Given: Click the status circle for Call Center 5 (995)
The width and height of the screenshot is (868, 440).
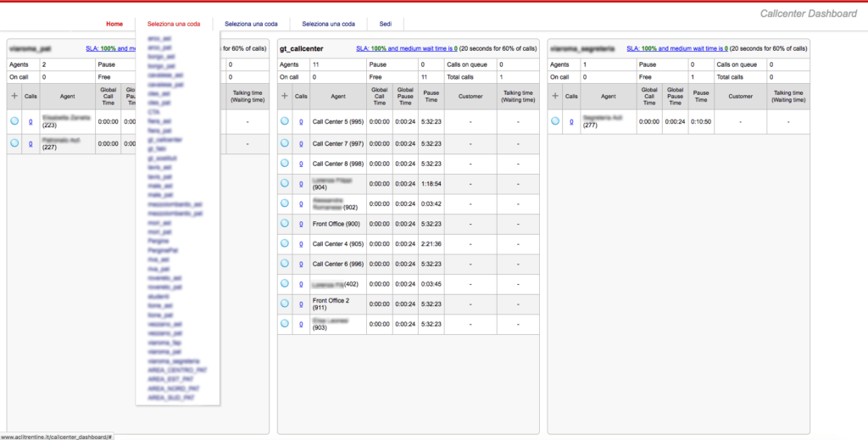Looking at the screenshot, I should [285, 121].
